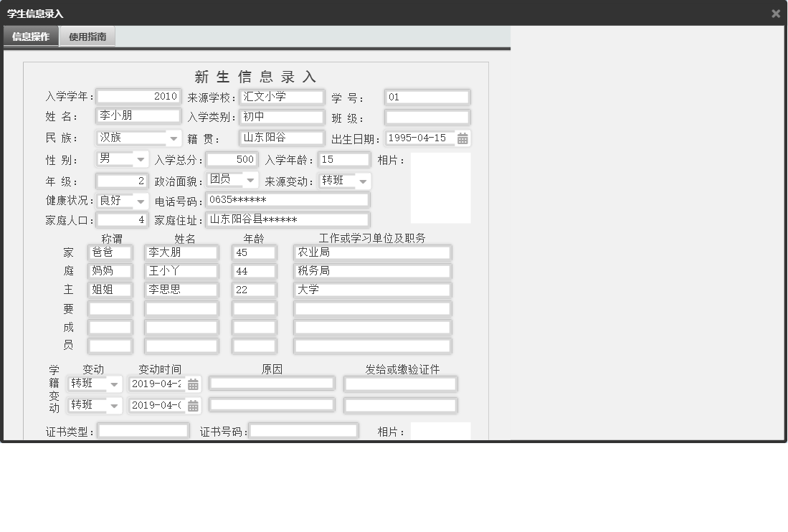
Task: Open the 出生日期 calendar picker icon
Action: (462, 138)
